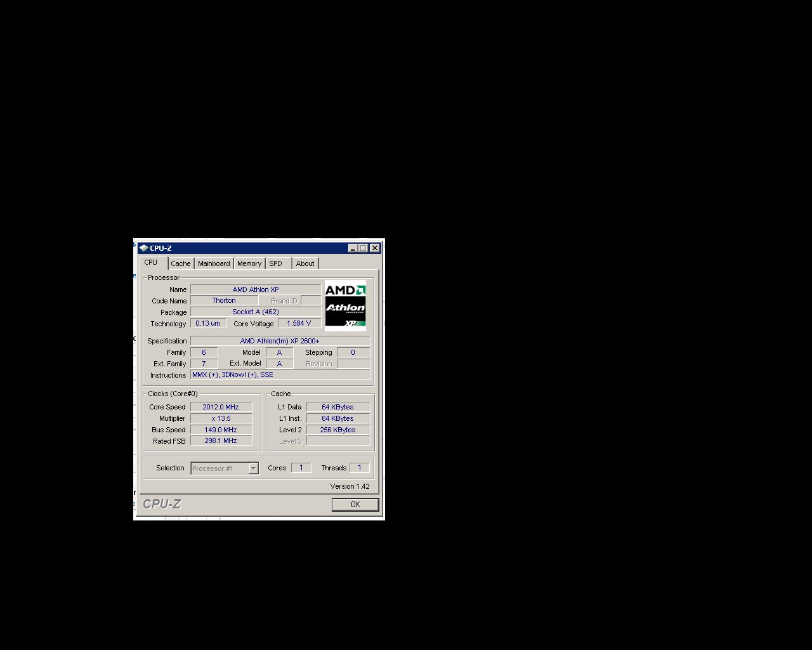Click the Level 2 value 256 KBytes
The height and width of the screenshot is (650, 812).
337,430
